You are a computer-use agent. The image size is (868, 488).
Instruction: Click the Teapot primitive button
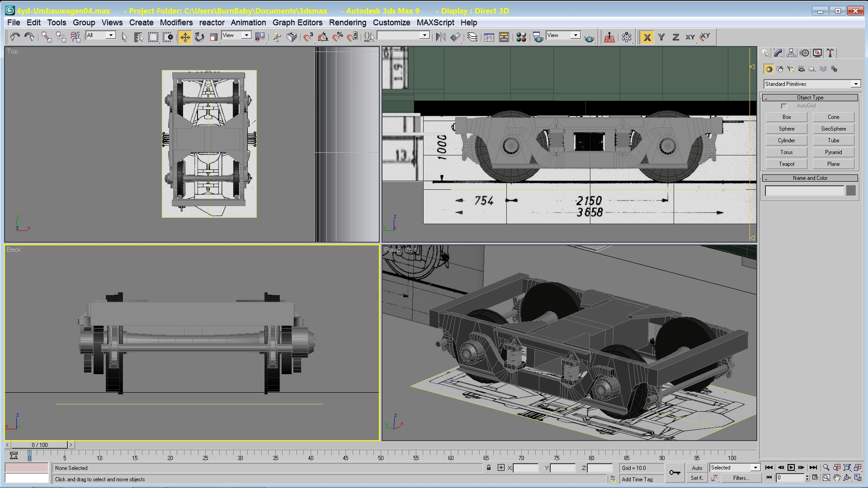click(x=786, y=164)
